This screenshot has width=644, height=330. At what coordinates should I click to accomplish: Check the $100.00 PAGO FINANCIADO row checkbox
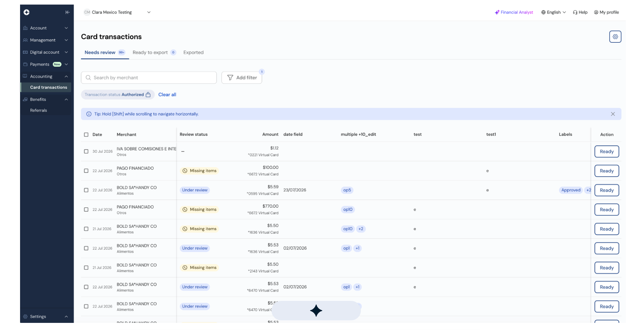pos(86,171)
